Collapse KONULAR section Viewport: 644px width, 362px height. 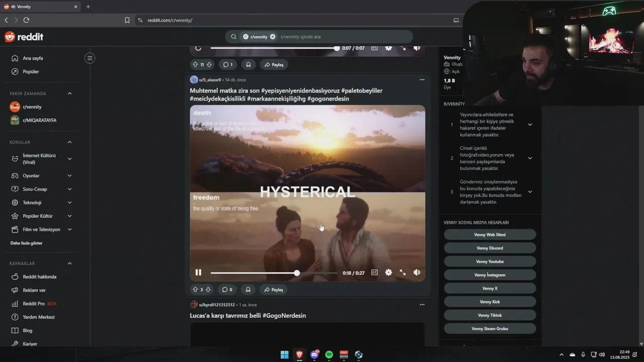69,142
